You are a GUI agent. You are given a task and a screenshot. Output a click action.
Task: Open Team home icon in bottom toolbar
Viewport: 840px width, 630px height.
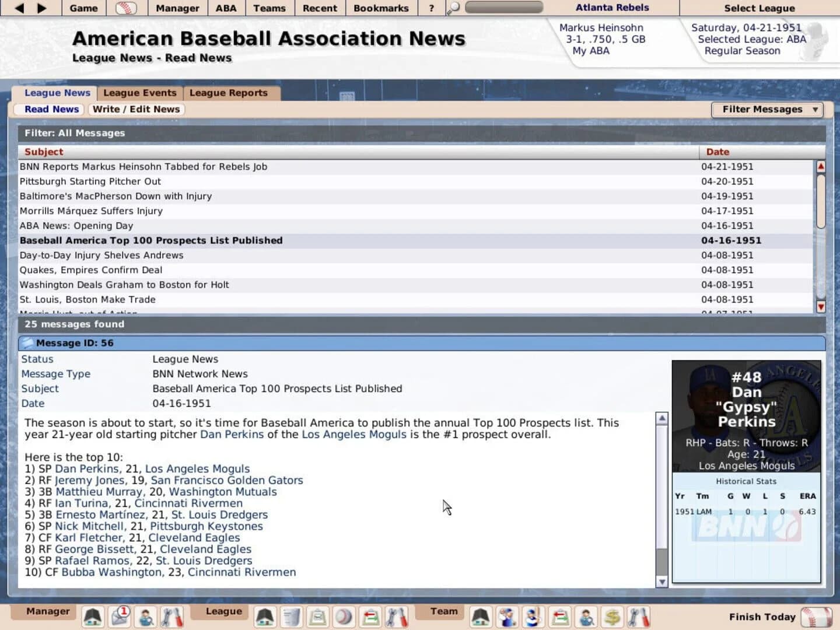[x=481, y=617]
